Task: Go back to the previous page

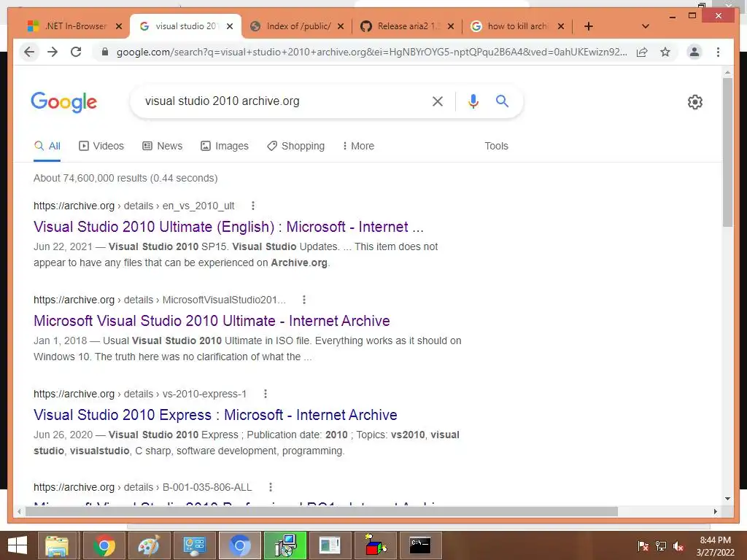Action: 29,52
